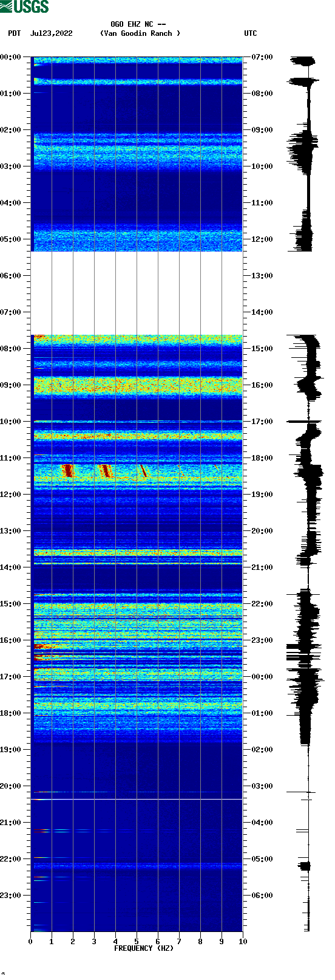Click the 18:00 UTC time label
335x980 pixels.
click(262, 458)
